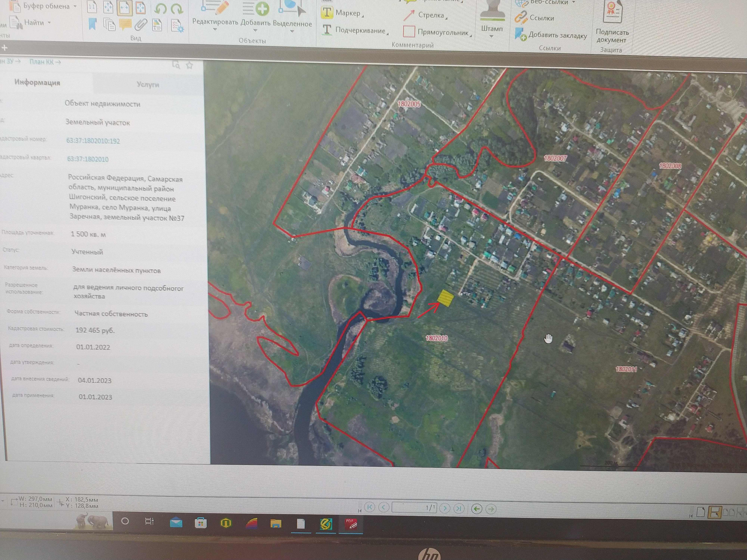This screenshot has width=747, height=560.
Task: Go to the previous page button
Action: [384, 507]
